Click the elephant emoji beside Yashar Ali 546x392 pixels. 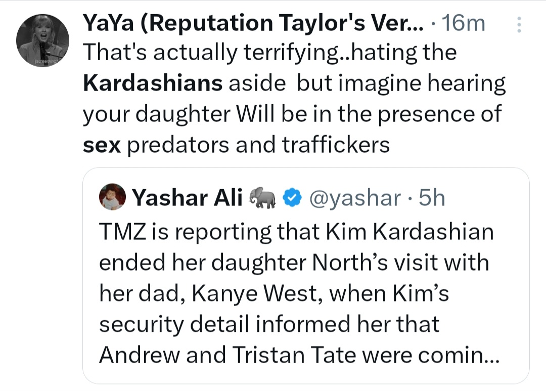click(x=262, y=197)
